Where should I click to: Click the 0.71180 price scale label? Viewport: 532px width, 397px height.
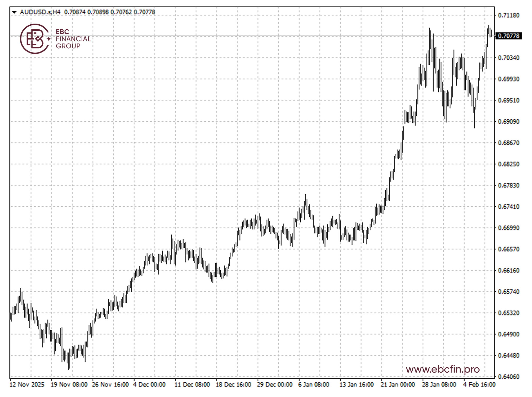pos(508,15)
